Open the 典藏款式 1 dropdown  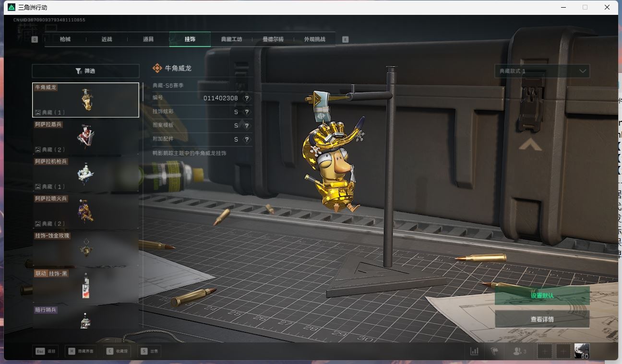tap(542, 71)
